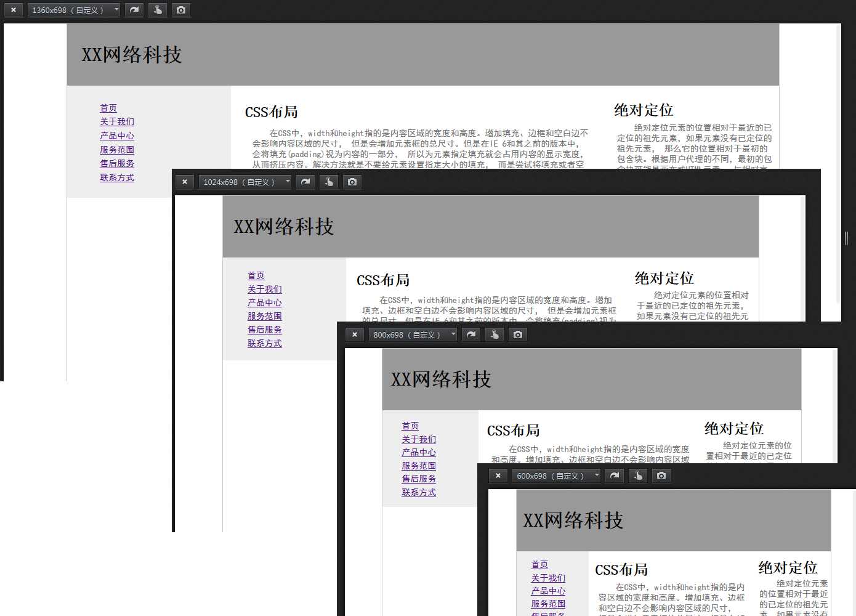
Task: Select 绝对定位 heading in 1360x698 view
Action: (x=644, y=110)
